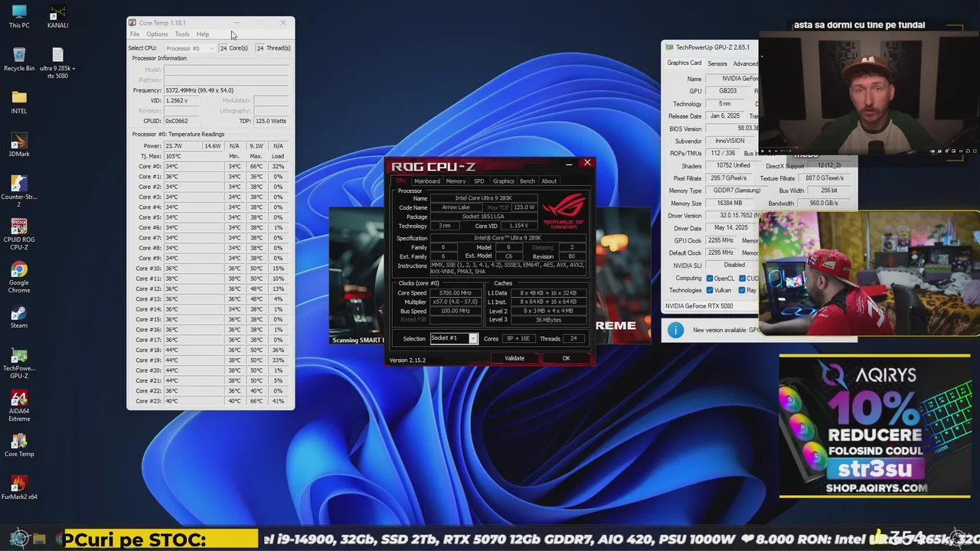This screenshot has width=980, height=551.
Task: Click OK button in CPU-Z
Action: click(x=567, y=358)
